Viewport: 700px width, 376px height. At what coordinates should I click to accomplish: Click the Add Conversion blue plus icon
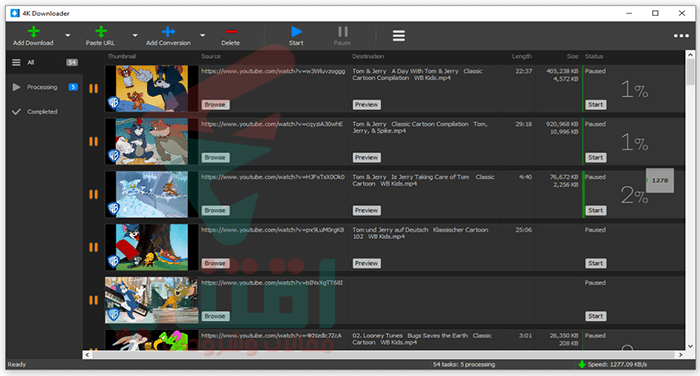(x=168, y=31)
